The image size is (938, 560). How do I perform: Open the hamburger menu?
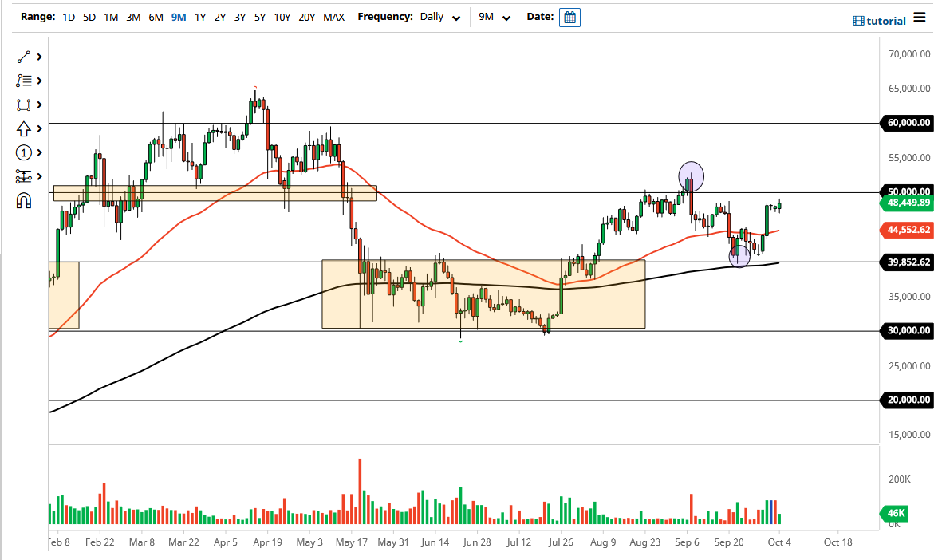(x=920, y=18)
